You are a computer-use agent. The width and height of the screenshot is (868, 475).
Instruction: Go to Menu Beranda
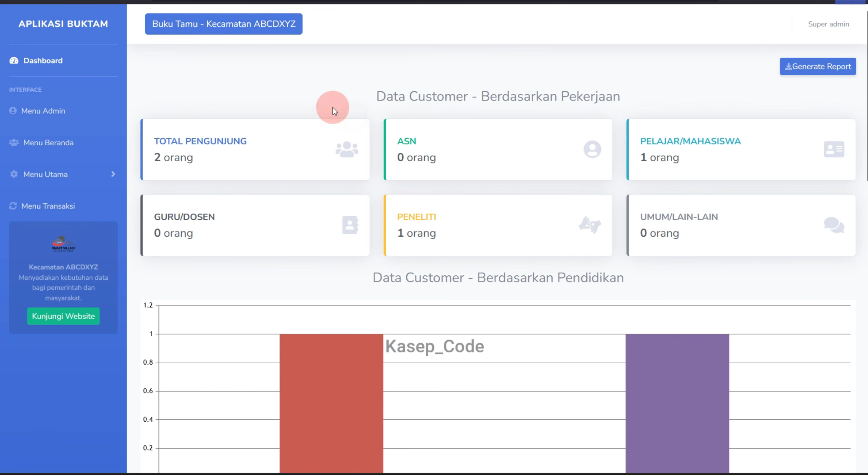pos(63,143)
